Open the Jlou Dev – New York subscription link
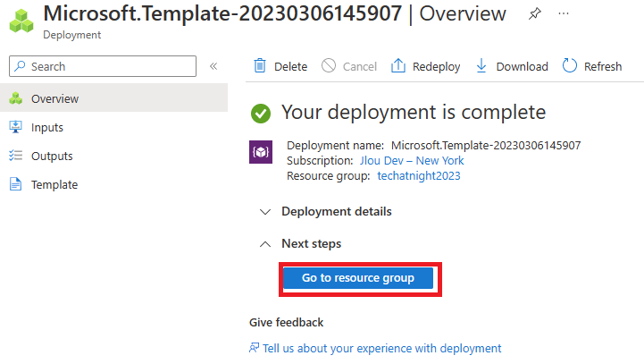Image resolution: width=644 pixels, height=364 pixels. (x=412, y=160)
